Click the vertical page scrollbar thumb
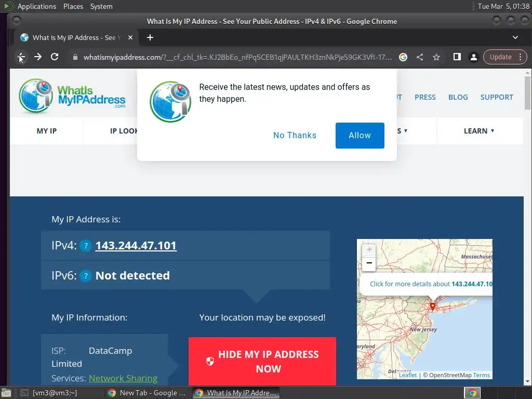The width and height of the screenshot is (532, 399). (527, 92)
